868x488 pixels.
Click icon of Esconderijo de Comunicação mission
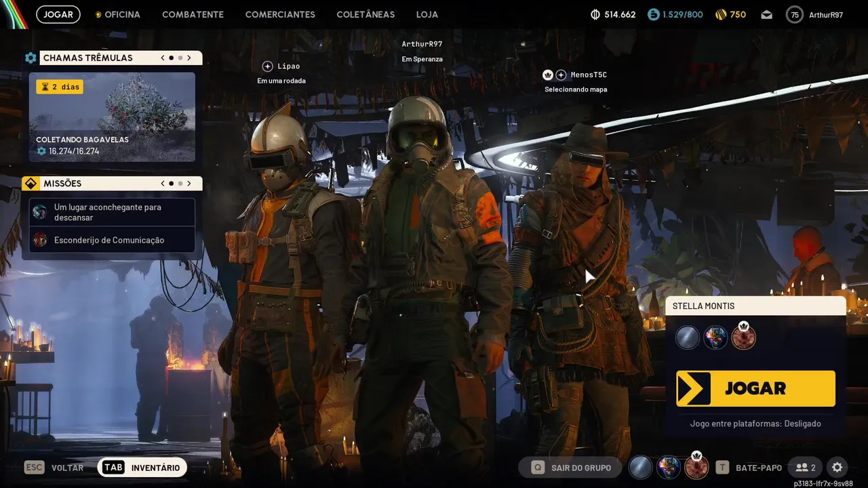(40, 240)
